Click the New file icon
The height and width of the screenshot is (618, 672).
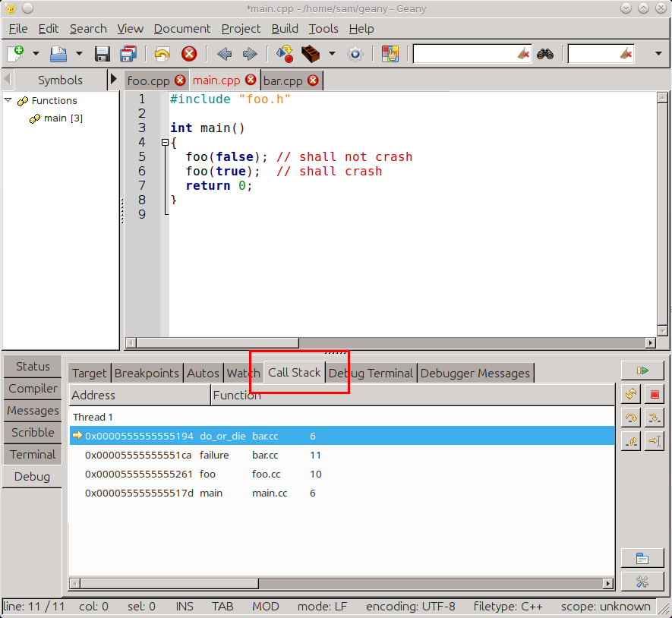tap(16, 54)
